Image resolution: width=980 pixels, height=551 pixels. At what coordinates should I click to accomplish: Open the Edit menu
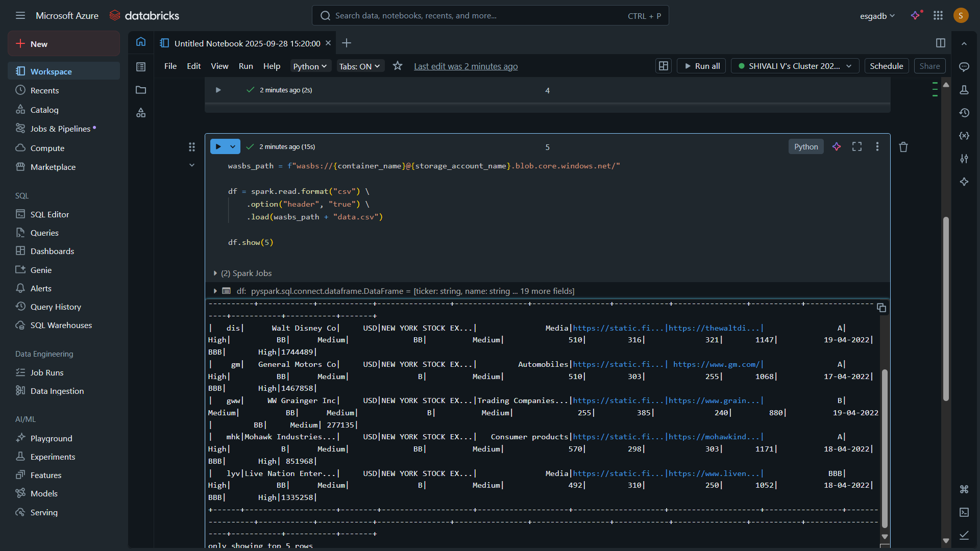tap(194, 66)
